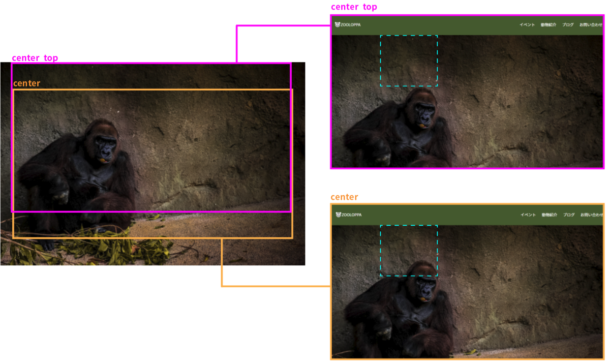This screenshot has width=610, height=364.
Task: Go to ブログ in the center top preview
Action: (568, 24)
